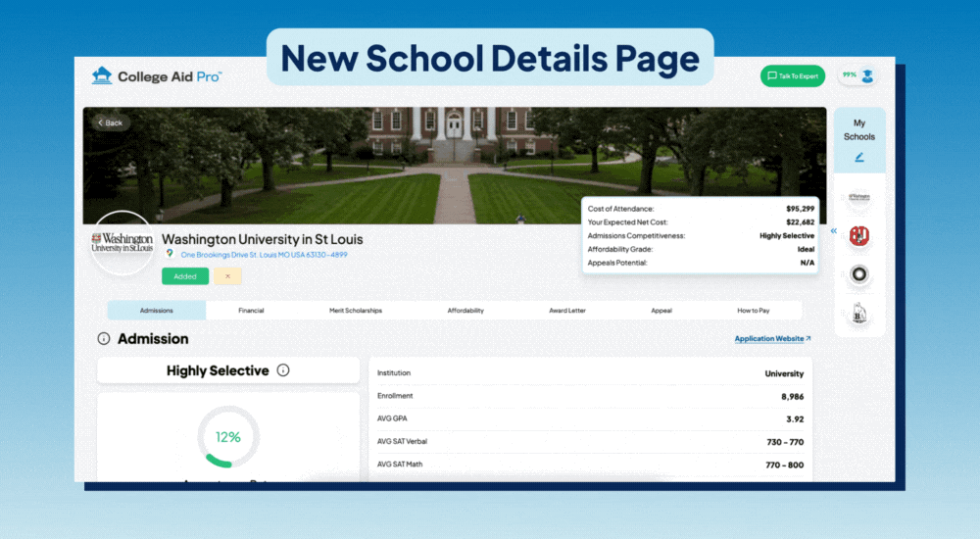Click the College Aid Pro home logo
The image size is (980, 539).
tap(156, 76)
